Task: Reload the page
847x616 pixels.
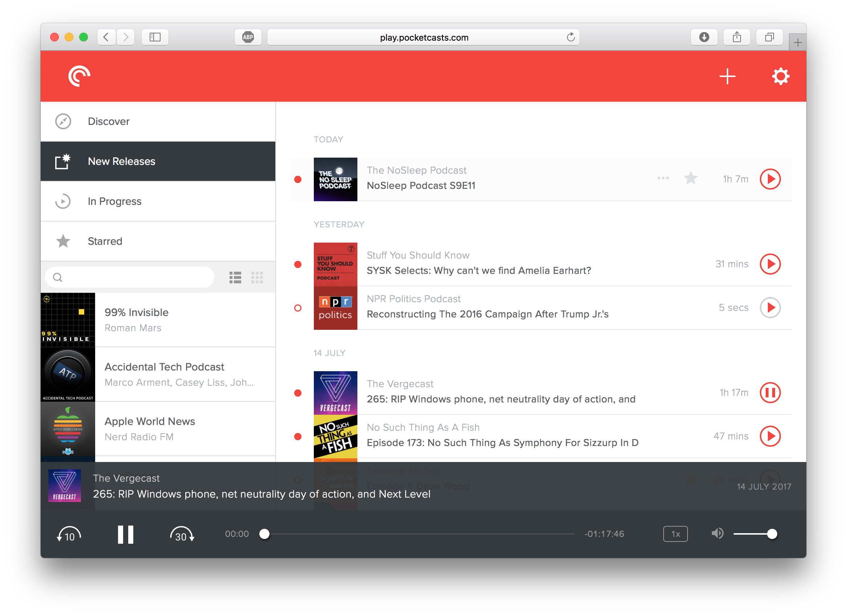Action: point(570,37)
